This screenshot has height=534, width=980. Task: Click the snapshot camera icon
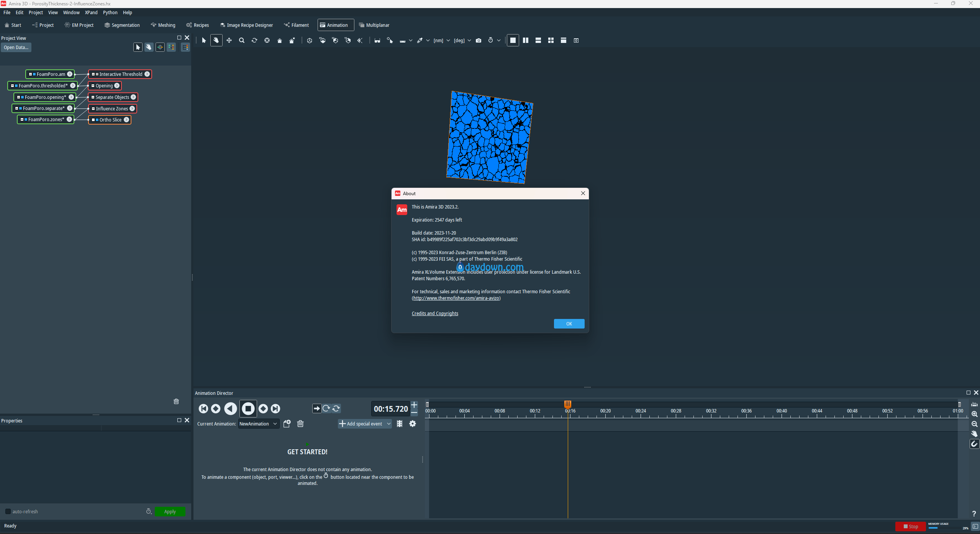pyautogui.click(x=479, y=40)
